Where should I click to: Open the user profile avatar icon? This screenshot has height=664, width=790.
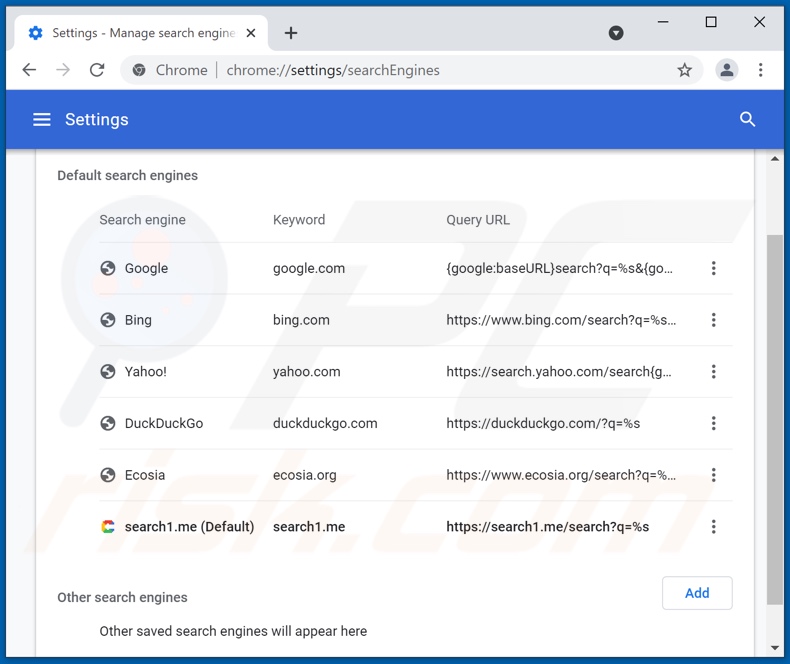point(727,70)
